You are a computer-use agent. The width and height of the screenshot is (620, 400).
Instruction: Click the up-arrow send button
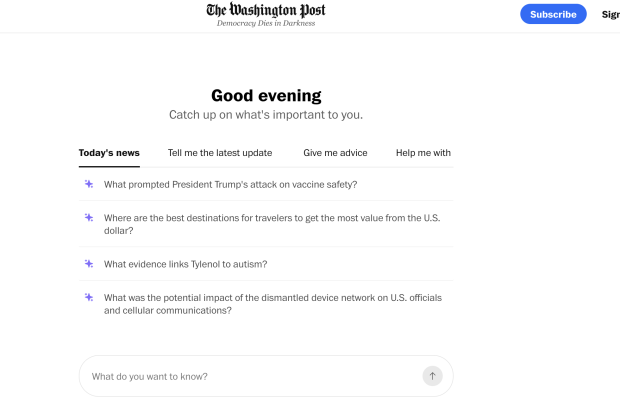[x=432, y=376]
